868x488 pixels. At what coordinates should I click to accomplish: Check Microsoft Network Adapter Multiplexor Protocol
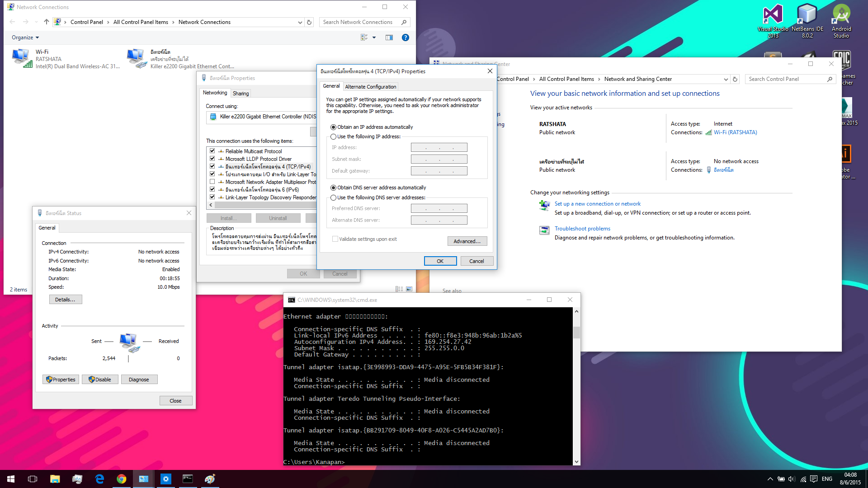click(x=212, y=182)
